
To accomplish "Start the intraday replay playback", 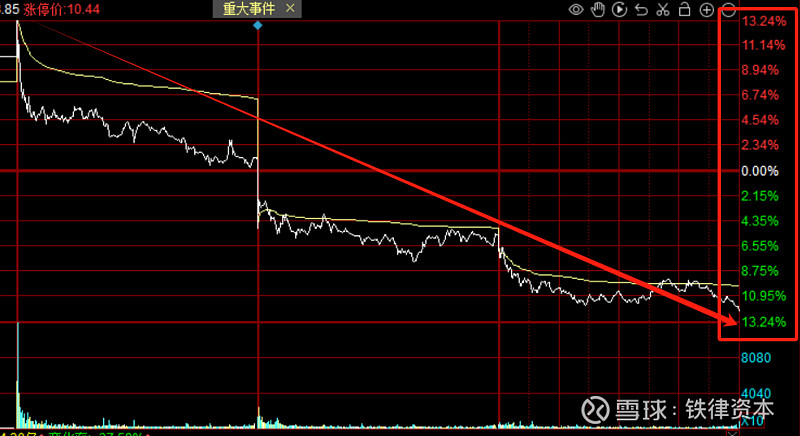I will point(619,9).
